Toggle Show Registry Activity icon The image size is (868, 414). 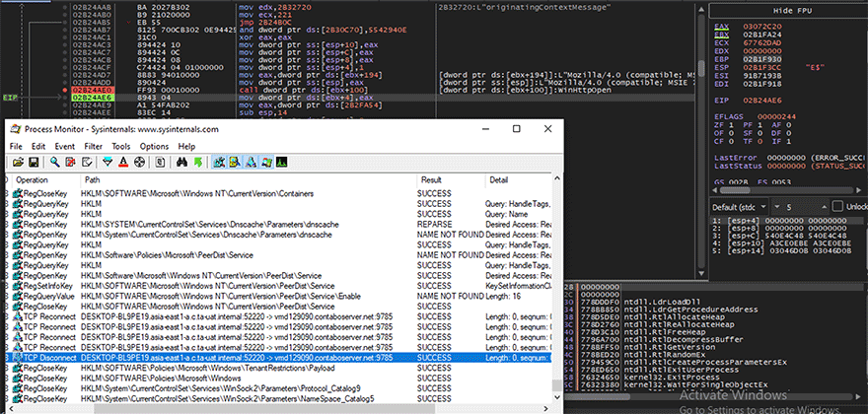pyautogui.click(x=219, y=163)
